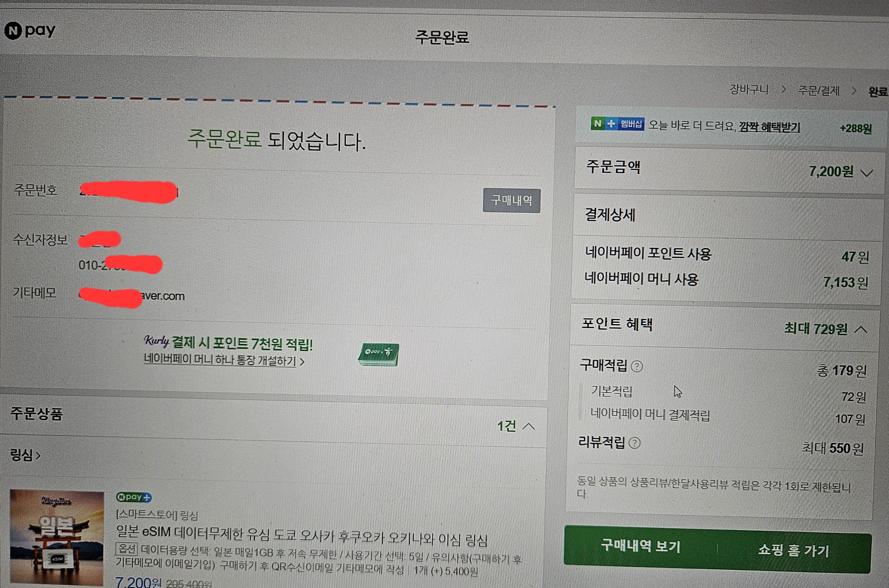Expand the 주문금액 7,200원 chevron

(866, 173)
